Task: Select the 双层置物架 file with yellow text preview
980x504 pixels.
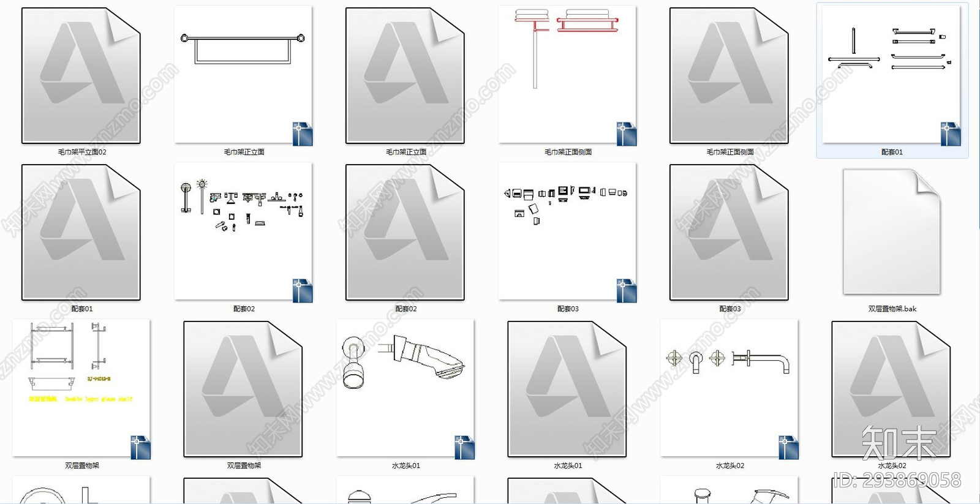Action: [81, 388]
